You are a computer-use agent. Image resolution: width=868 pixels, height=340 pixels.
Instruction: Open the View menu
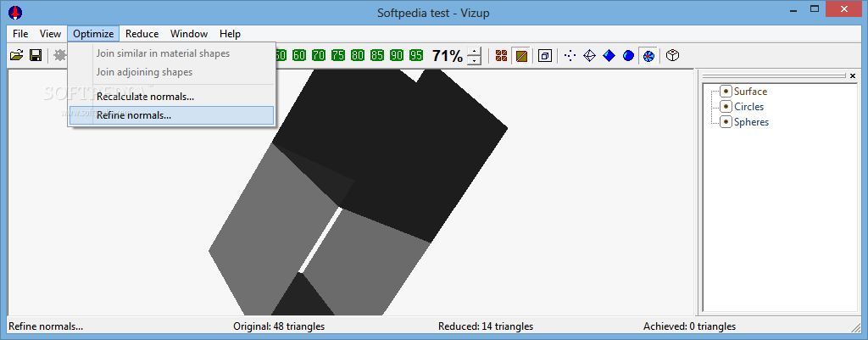click(50, 34)
